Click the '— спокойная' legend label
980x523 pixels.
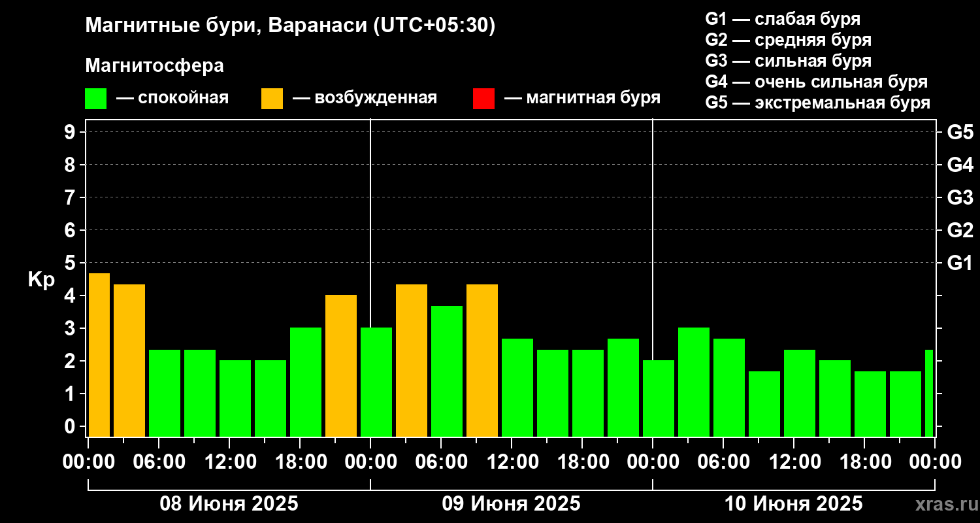[172, 98]
